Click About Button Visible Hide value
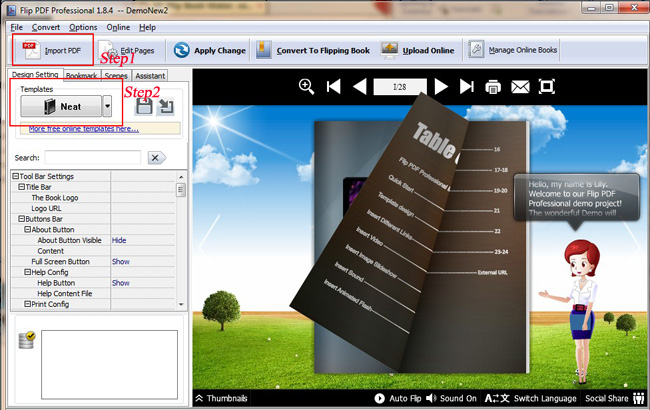Screen dimensions: 650x410 coord(119,240)
